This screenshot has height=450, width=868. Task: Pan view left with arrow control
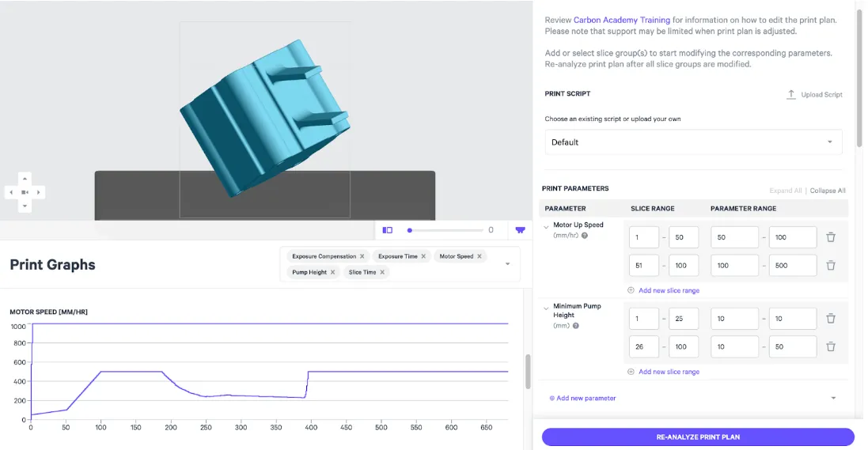[x=11, y=192]
